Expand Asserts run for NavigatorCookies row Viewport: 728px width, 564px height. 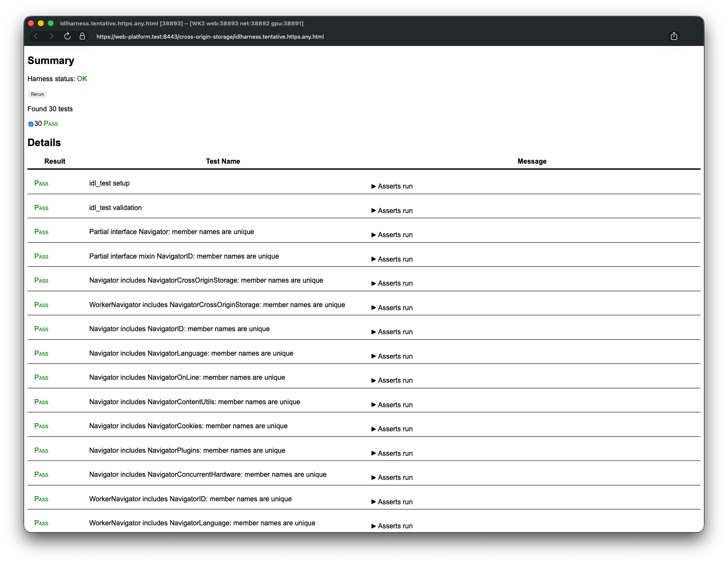click(392, 429)
